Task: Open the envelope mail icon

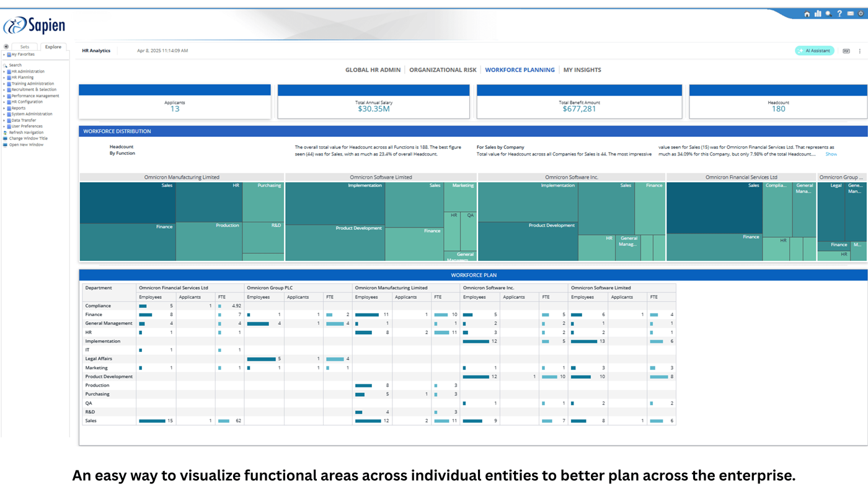Action: [851, 14]
